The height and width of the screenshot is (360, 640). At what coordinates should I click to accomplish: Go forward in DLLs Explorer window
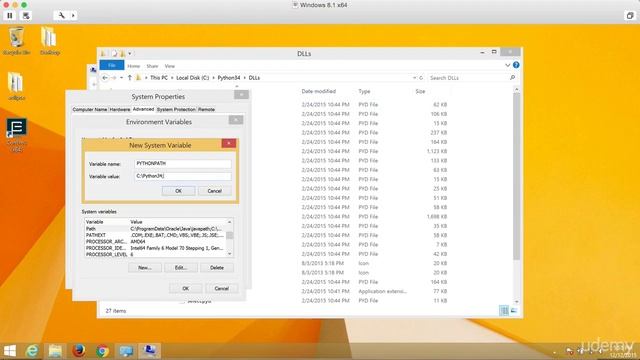114,78
